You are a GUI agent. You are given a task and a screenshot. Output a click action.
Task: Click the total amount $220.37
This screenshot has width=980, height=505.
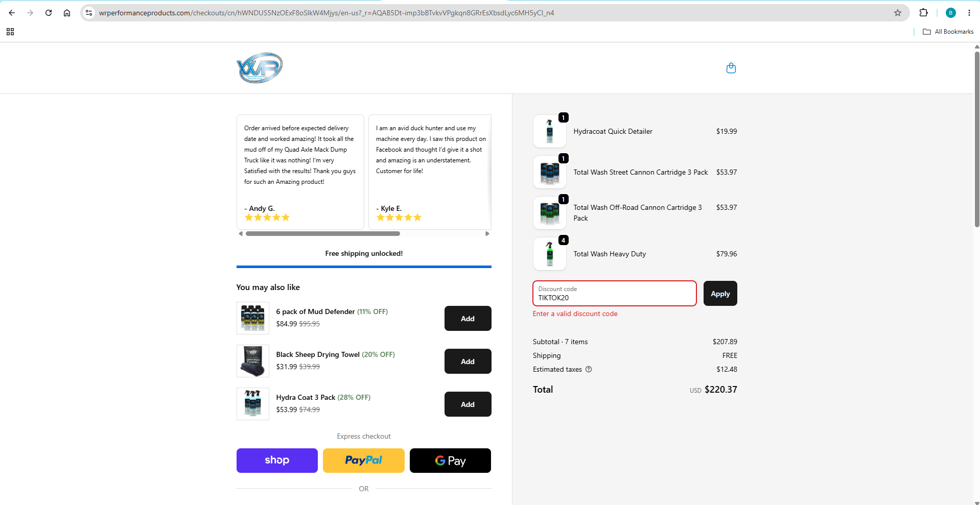(721, 390)
